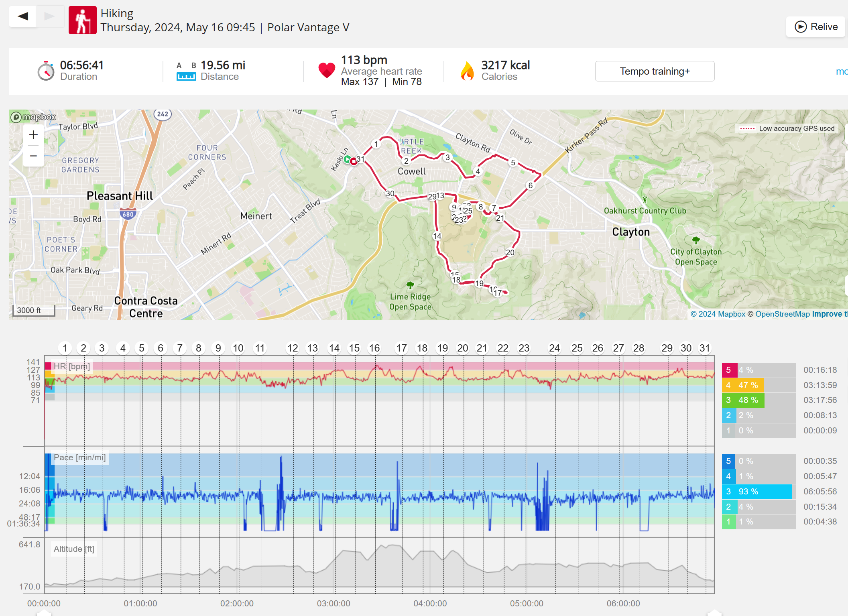Click the heart rate heart icon

pyautogui.click(x=327, y=70)
